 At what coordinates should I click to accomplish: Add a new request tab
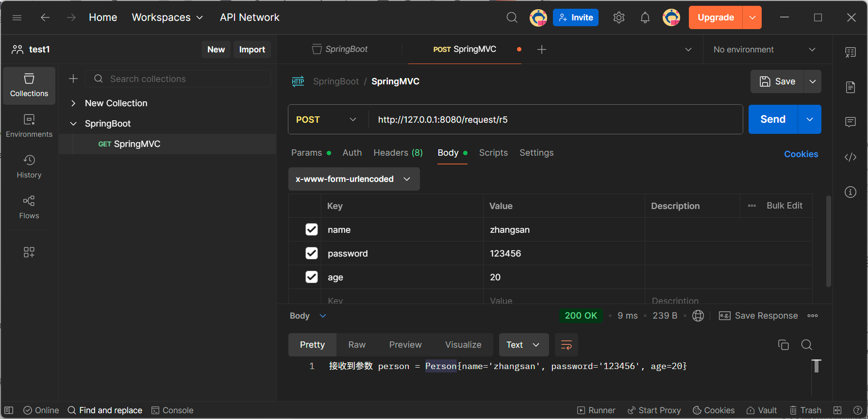[542, 49]
